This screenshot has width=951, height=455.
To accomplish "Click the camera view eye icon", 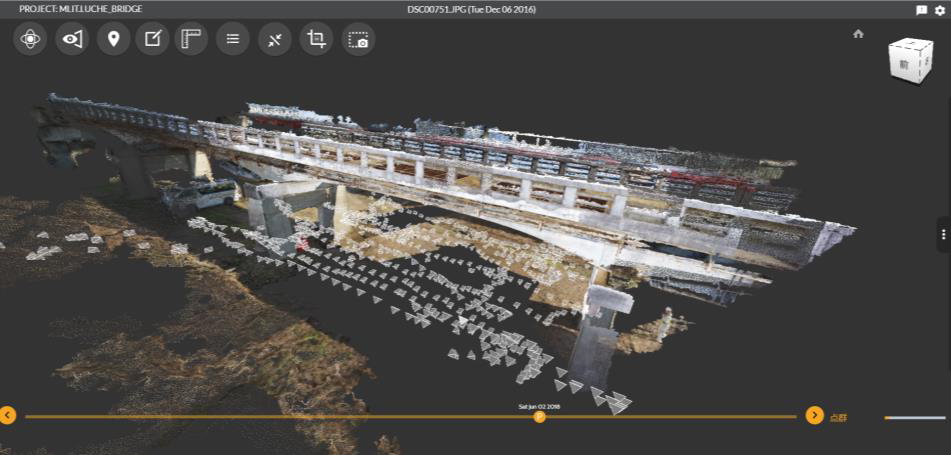I will point(73,39).
